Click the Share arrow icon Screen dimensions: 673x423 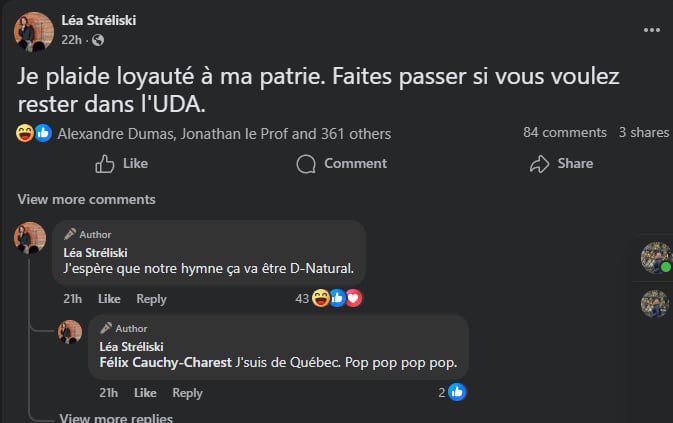click(540, 164)
